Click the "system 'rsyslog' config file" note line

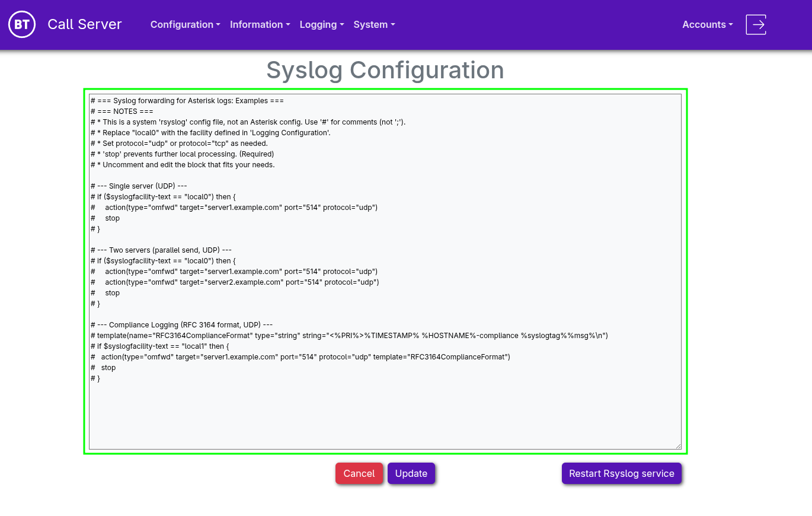[248, 122]
